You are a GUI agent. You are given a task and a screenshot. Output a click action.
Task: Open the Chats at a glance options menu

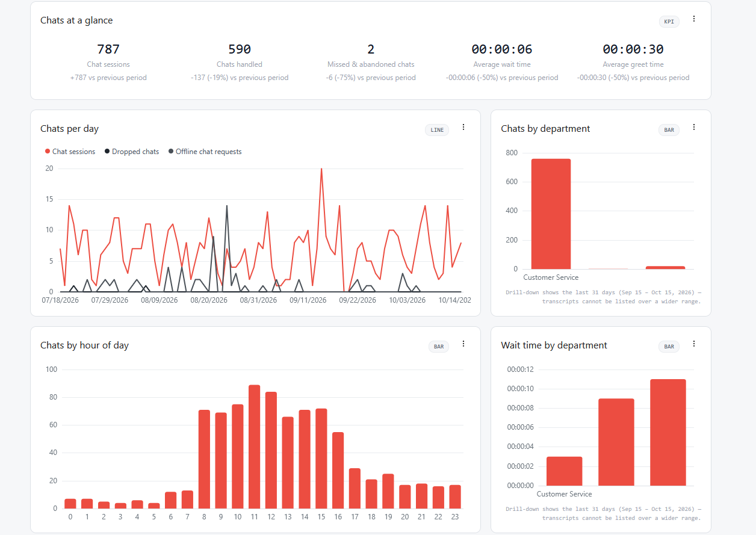(x=693, y=19)
